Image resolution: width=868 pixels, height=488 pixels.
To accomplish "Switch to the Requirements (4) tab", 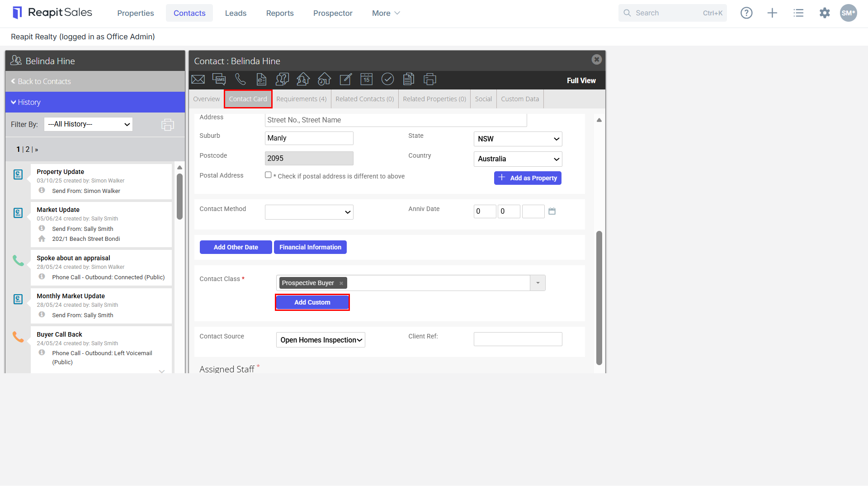I will 301,99.
